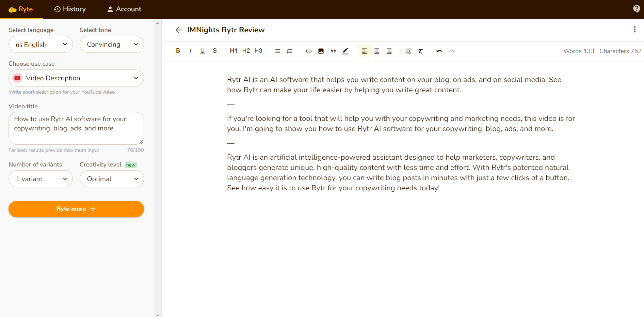The image size is (644, 317).
Task: Open the Optimal creativity level dropdown
Action: coord(112,179)
